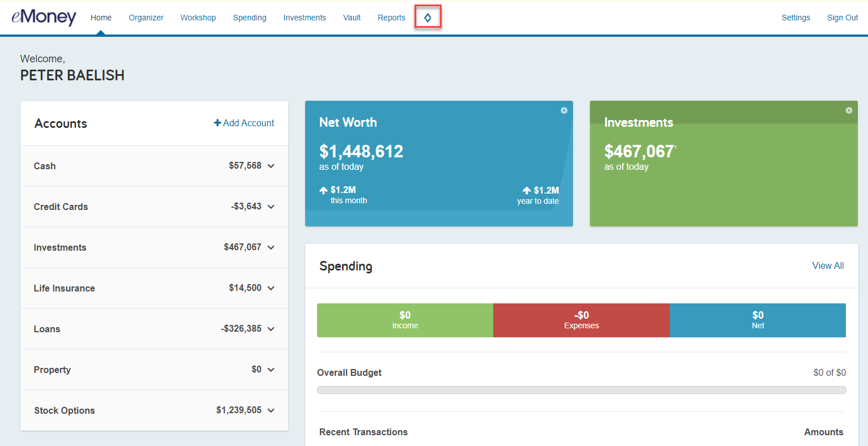Expand the Loans row chevron
The height and width of the screenshot is (446, 868).
(x=271, y=329)
